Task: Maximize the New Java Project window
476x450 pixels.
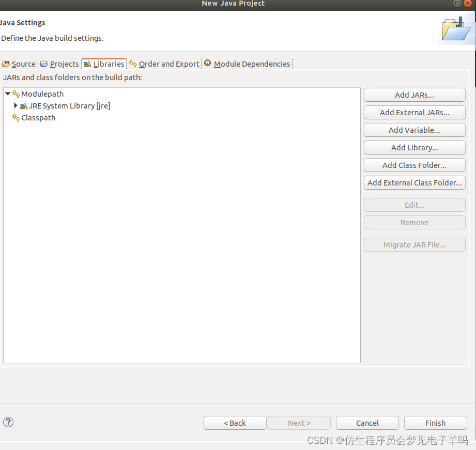Action: pyautogui.click(x=457, y=3)
